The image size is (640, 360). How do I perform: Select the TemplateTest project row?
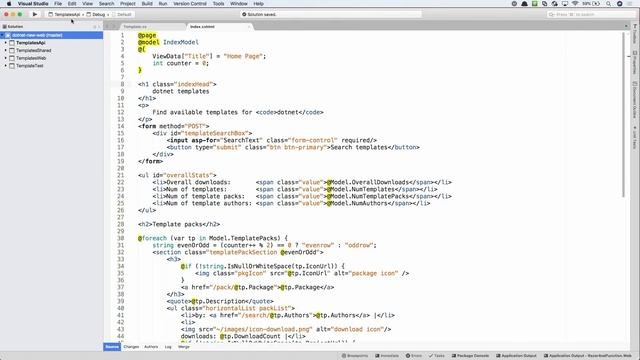pyautogui.click(x=51, y=66)
